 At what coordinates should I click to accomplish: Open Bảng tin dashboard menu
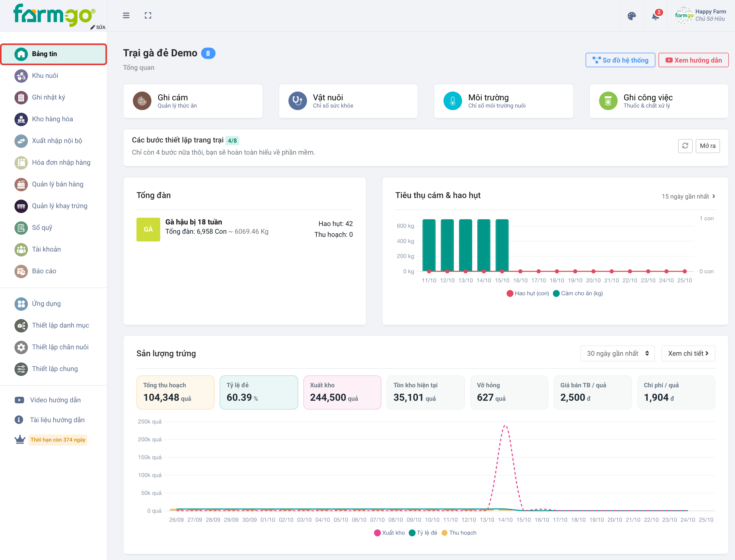[x=53, y=54]
